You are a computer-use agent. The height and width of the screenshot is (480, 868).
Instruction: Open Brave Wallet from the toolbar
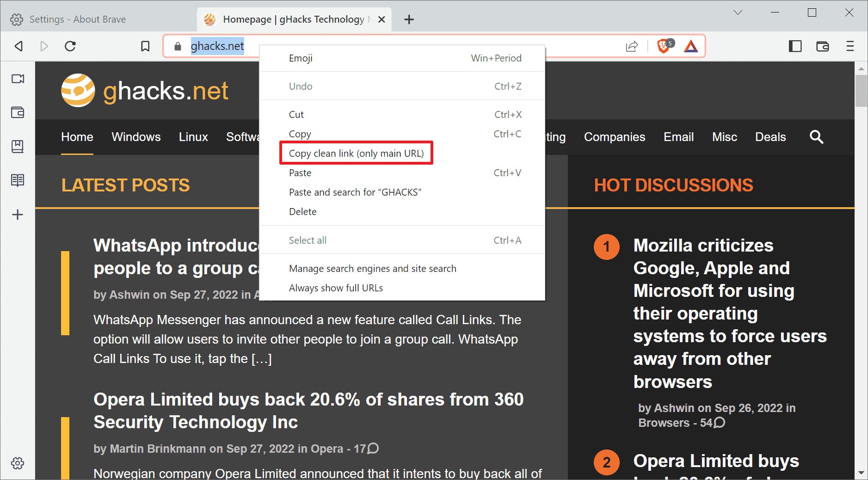pyautogui.click(x=822, y=46)
